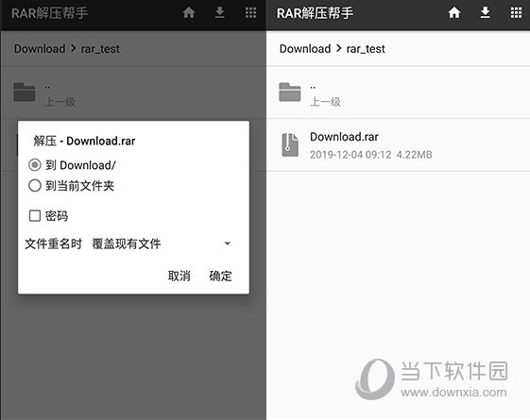Tap the home icon in the right screen header

[x=453, y=13]
